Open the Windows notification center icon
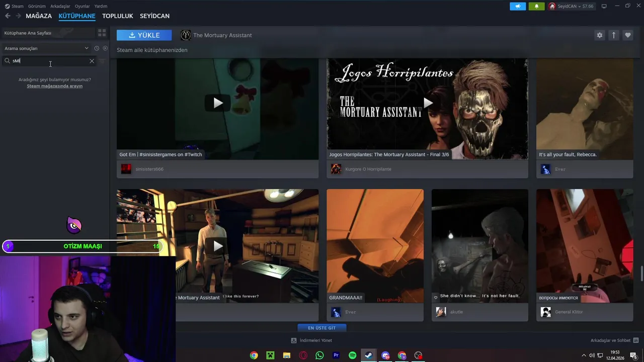This screenshot has width=644, height=362. [x=634, y=355]
